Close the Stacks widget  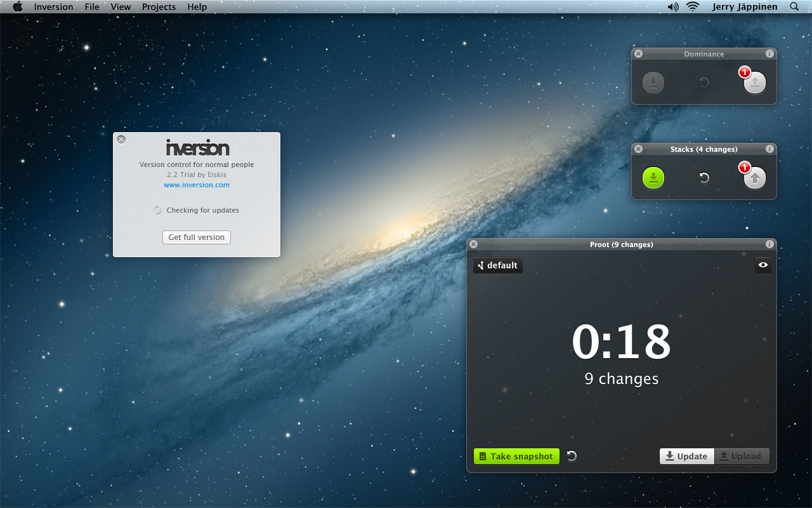639,149
